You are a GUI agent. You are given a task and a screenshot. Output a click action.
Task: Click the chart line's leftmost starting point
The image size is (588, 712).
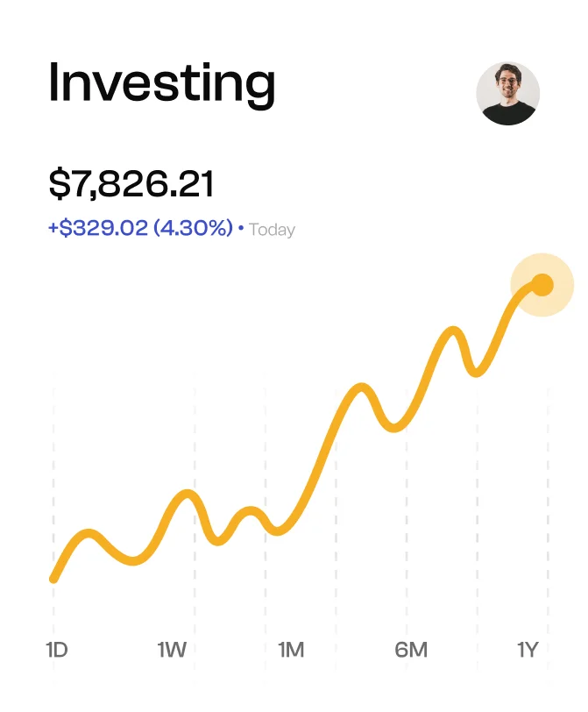coord(54,579)
